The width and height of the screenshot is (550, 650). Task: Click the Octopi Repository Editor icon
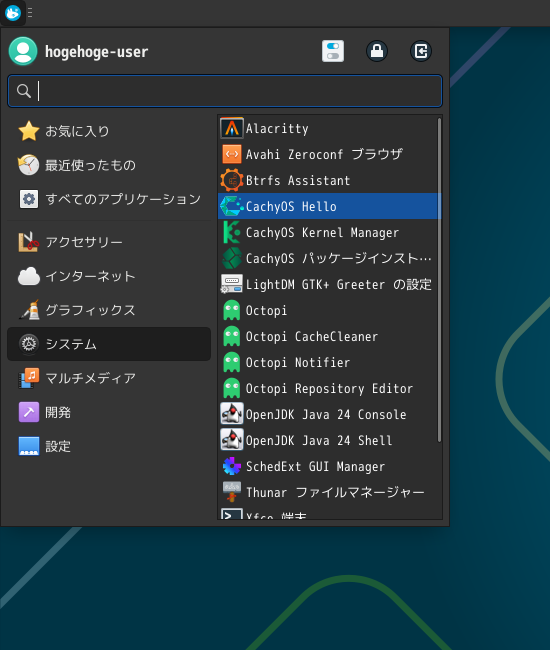point(232,388)
